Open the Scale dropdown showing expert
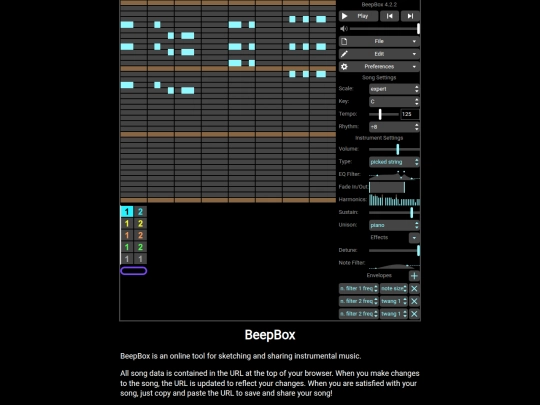Viewport: 540px width, 405px height. pos(394,89)
